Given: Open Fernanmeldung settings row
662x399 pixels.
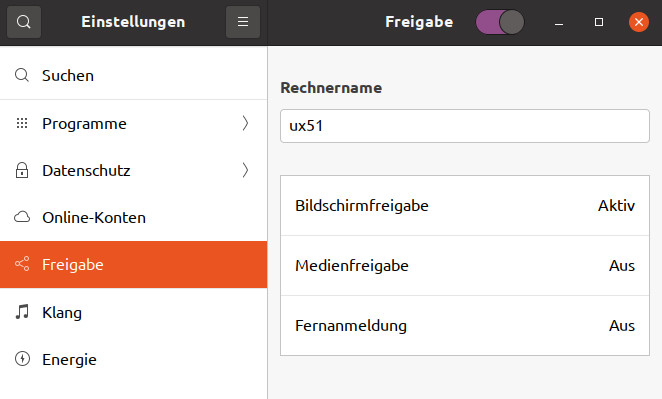Looking at the screenshot, I should point(465,326).
